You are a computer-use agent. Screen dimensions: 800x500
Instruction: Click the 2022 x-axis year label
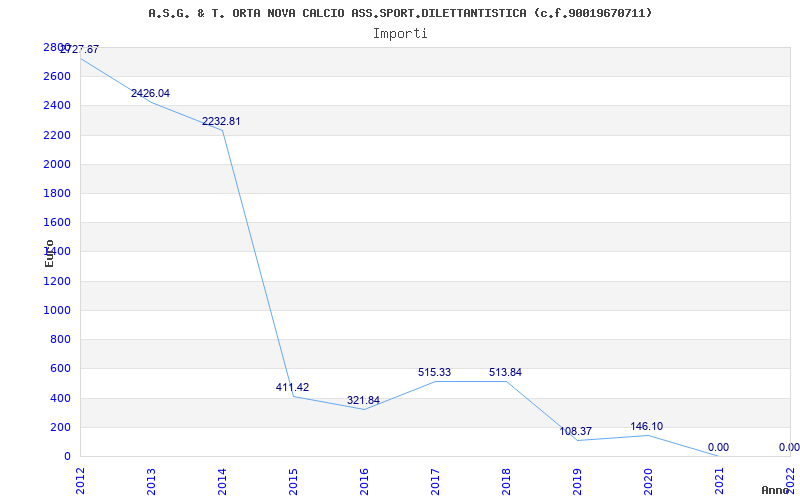click(790, 480)
